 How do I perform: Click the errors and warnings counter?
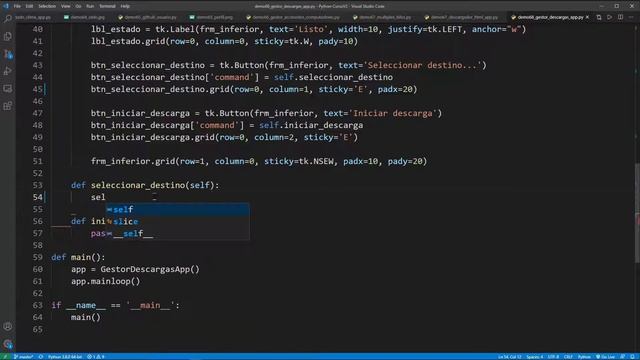point(96,357)
